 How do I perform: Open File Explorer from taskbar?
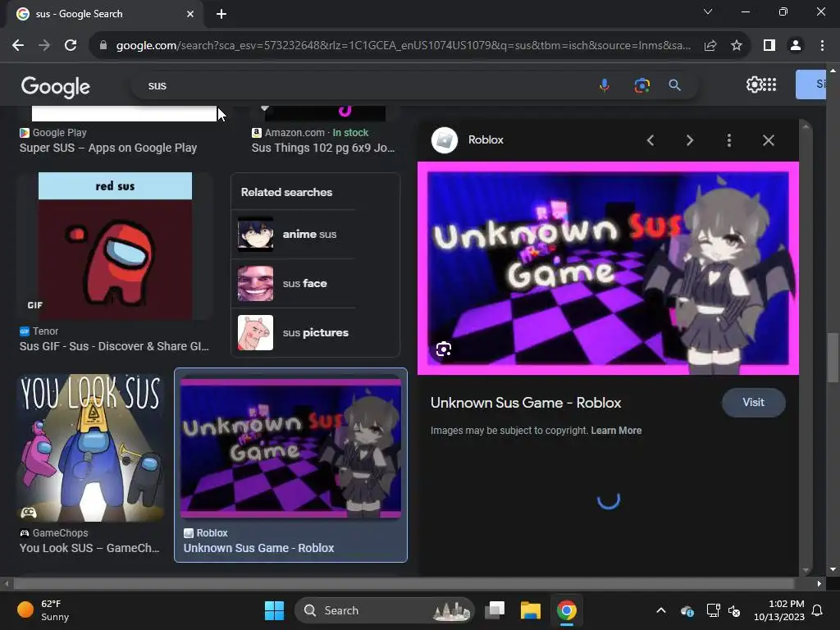[531, 610]
